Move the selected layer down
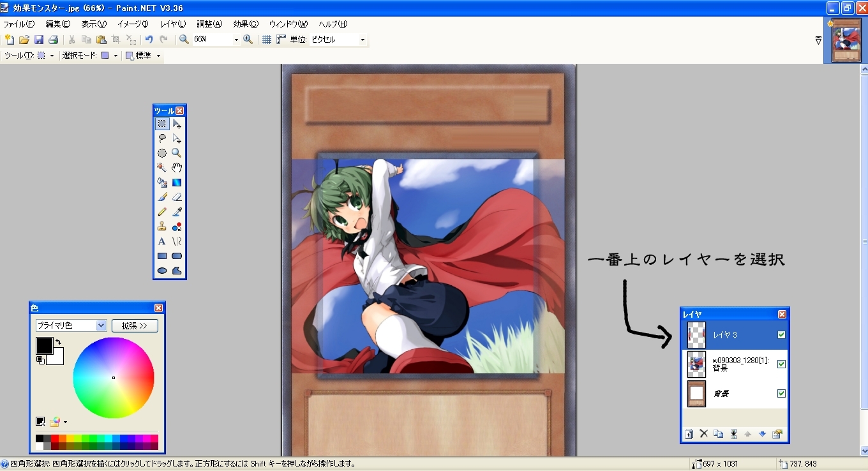Image resolution: width=868 pixels, height=471 pixels. pos(762,434)
